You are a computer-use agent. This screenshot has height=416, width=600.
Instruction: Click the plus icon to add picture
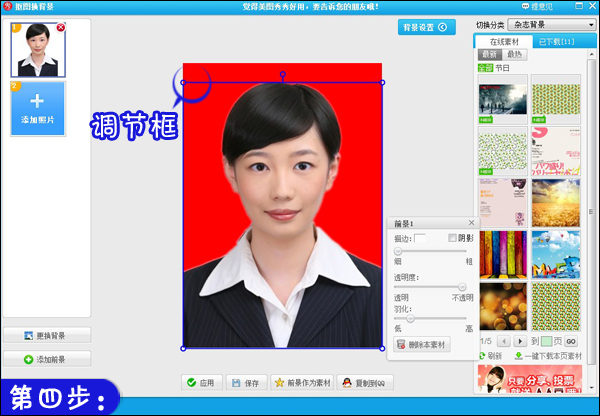pos(37,101)
